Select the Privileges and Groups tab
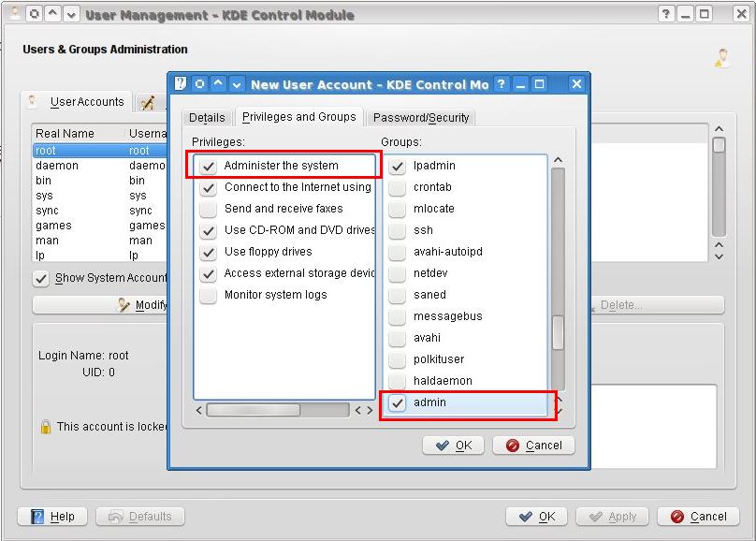The height and width of the screenshot is (541, 756). click(x=298, y=117)
